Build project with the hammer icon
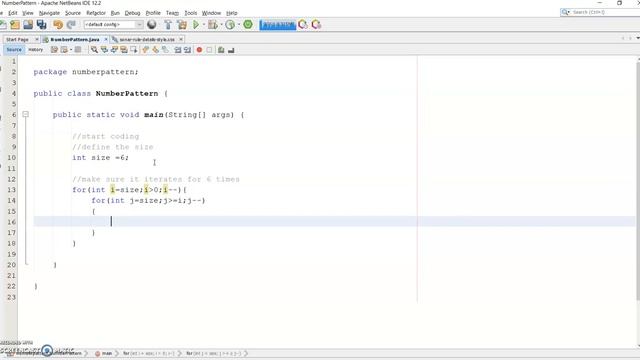Image resolution: width=640 pixels, height=360 pixels. [x=168, y=24]
